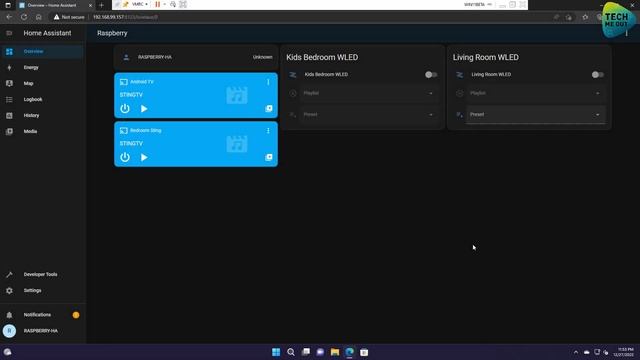Open the Living Room WLED entity name
This screenshot has height=360, width=640.
pyautogui.click(x=491, y=75)
